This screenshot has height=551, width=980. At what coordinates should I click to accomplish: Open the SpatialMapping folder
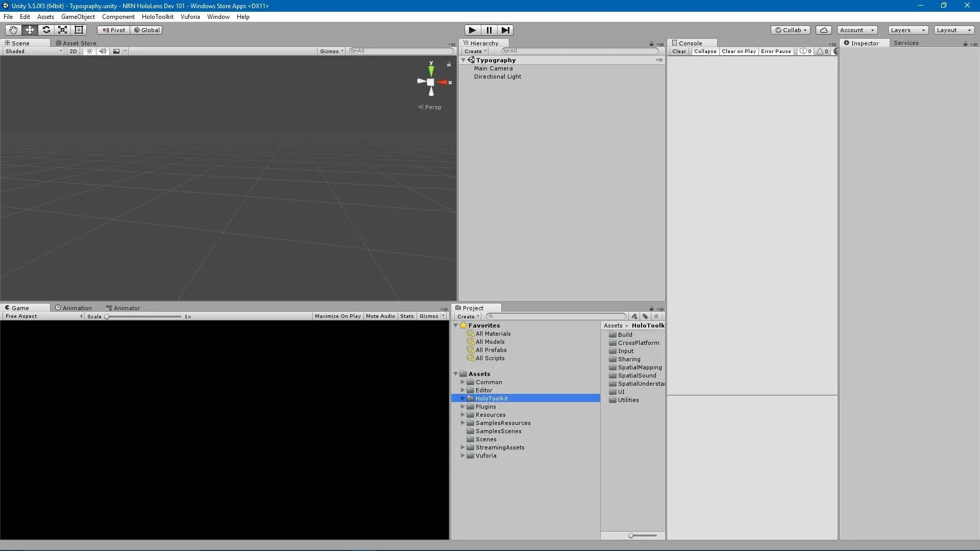tap(635, 367)
